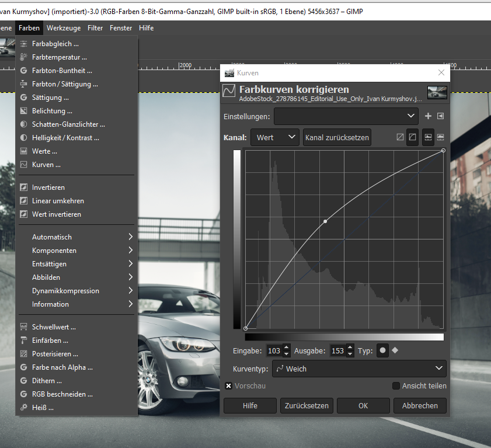The width and height of the screenshot is (491, 448).
Task: Open the Kanal dropdown showing Wert
Action: [274, 137]
